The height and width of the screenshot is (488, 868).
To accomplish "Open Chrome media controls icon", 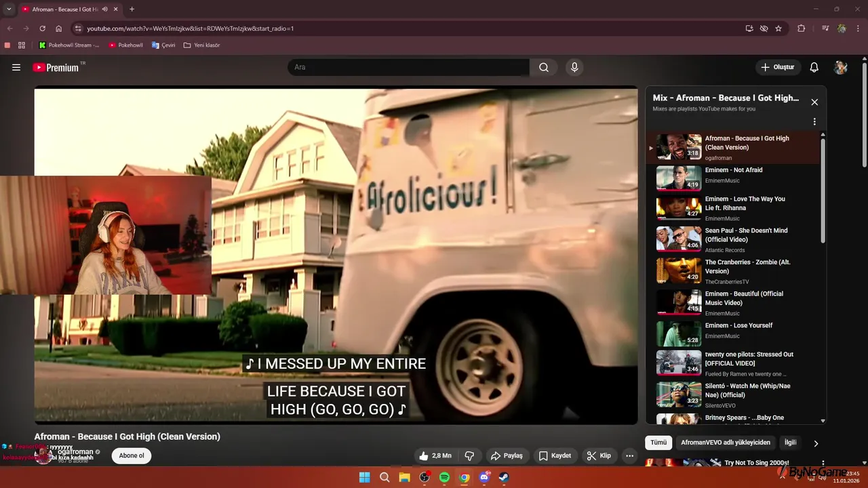I will pyautogui.click(x=825, y=28).
